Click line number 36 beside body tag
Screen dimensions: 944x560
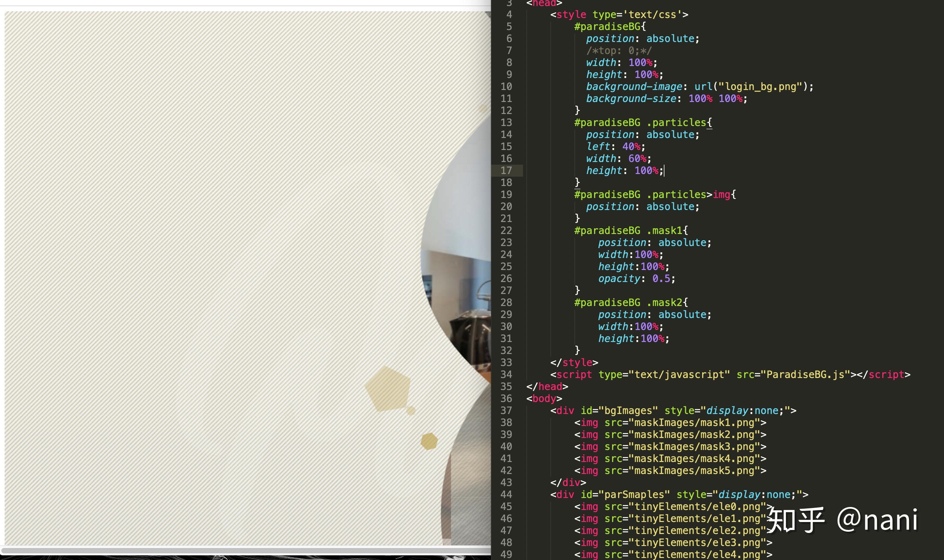[506, 398]
